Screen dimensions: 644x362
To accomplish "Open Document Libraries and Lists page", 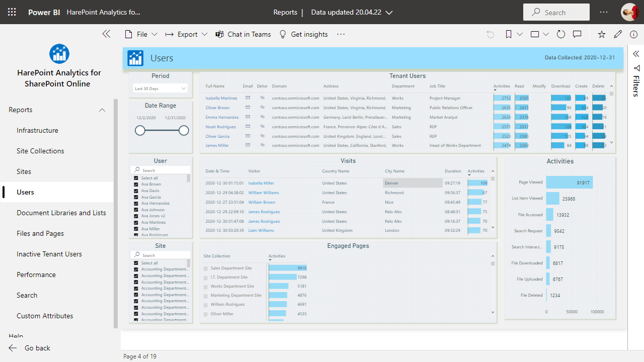I will 61,213.
